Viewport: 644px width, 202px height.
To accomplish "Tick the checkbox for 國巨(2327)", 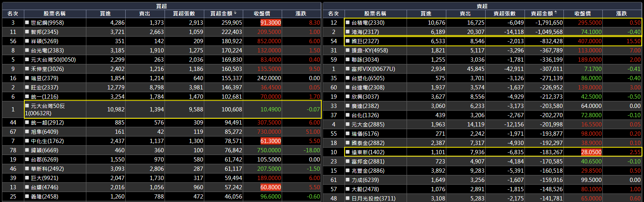I will [x=348, y=41].
